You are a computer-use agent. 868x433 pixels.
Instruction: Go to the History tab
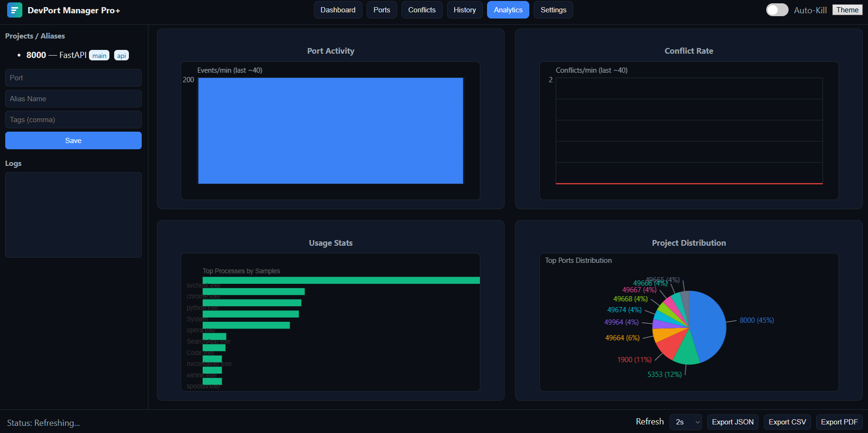(x=465, y=10)
